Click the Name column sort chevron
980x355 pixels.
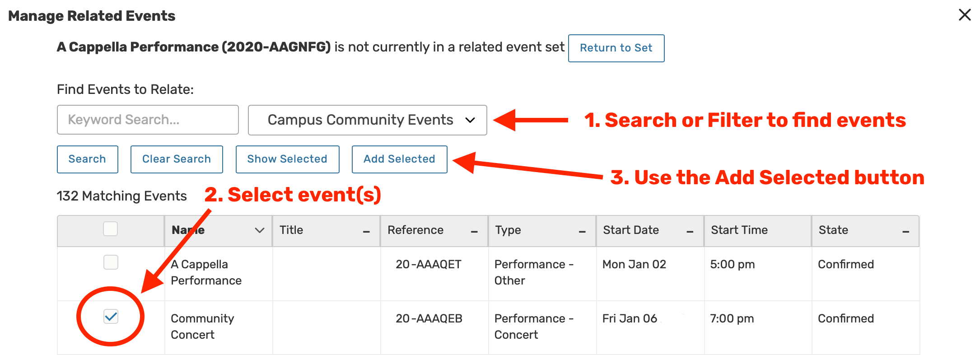259,230
